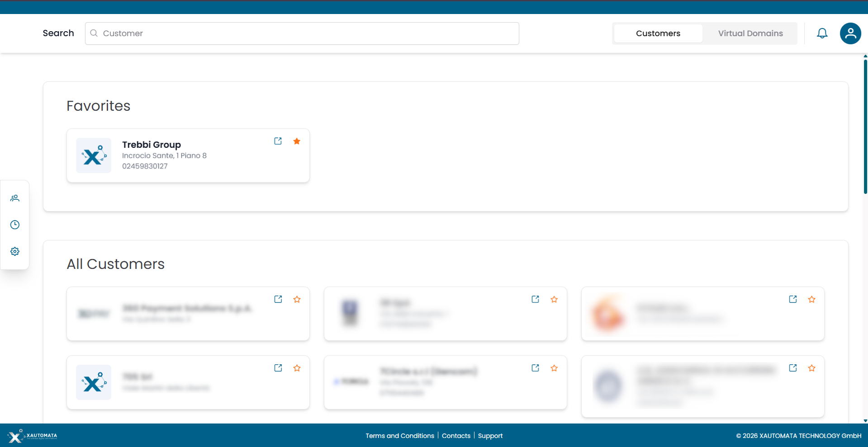The width and height of the screenshot is (868, 447).
Task: Click the Xautomata logo in footer
Action: coord(32,436)
